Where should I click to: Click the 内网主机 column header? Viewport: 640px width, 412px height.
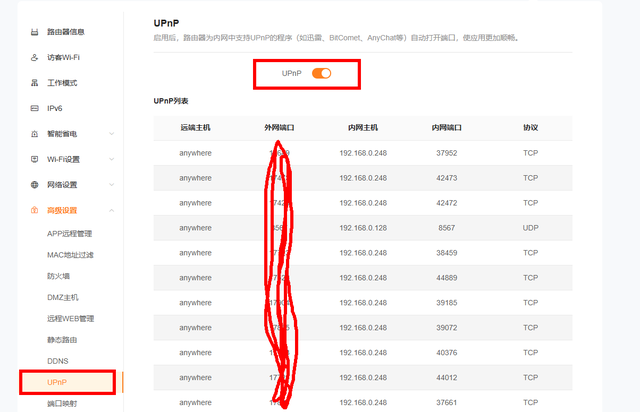(363, 128)
